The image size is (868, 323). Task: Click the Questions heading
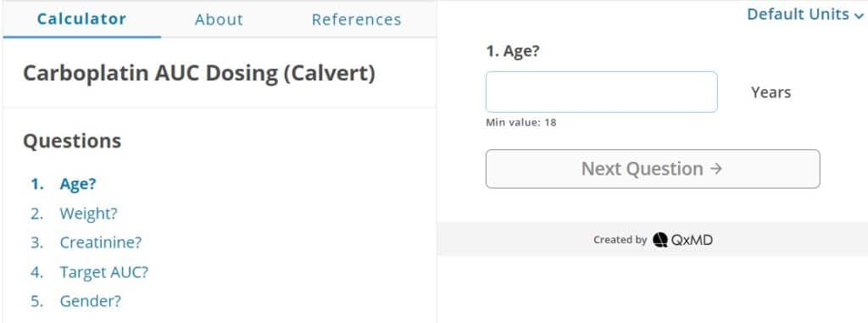(x=72, y=141)
